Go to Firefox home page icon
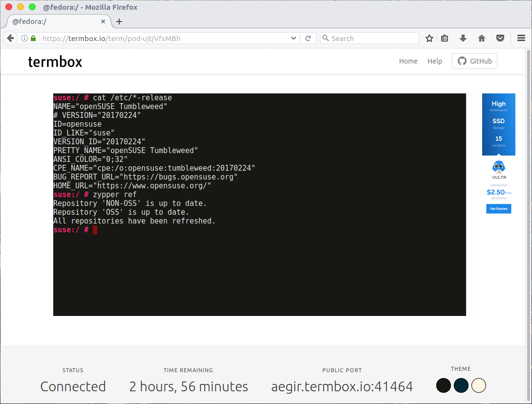 point(482,39)
